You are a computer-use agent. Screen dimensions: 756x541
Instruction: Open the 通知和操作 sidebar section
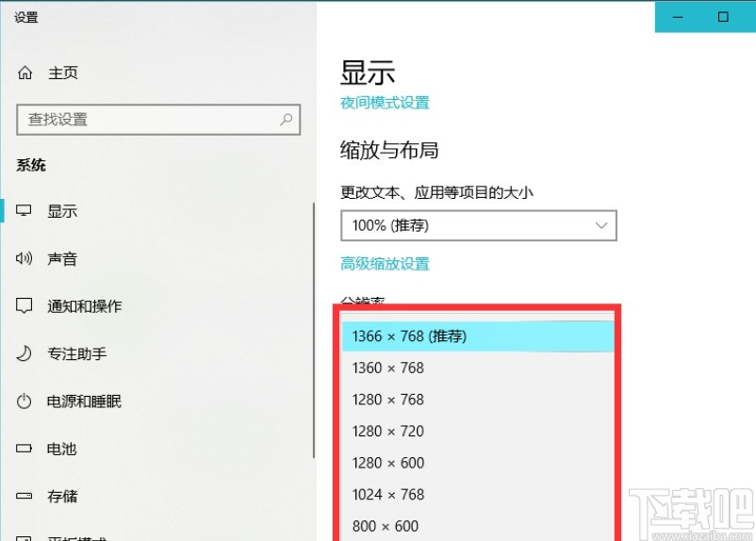pyautogui.click(x=85, y=306)
